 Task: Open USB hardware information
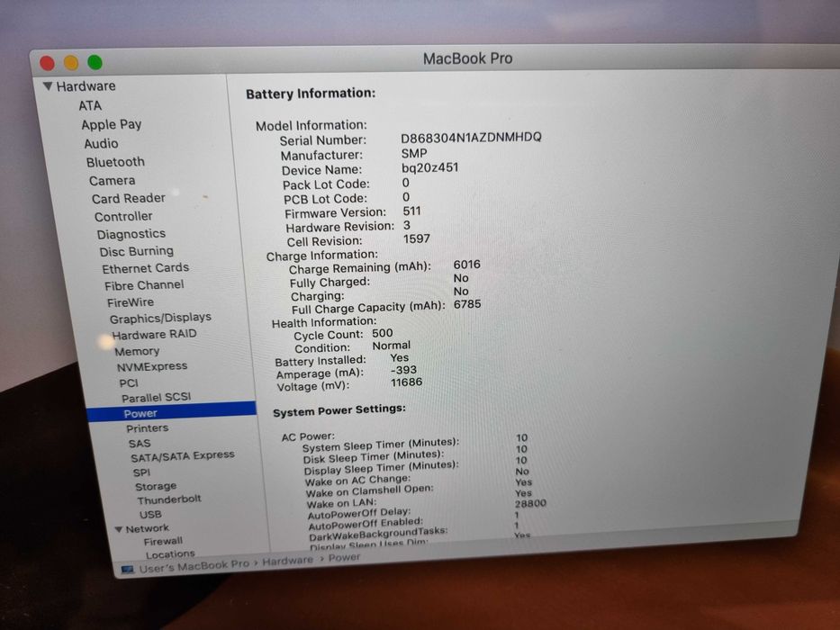point(150,514)
